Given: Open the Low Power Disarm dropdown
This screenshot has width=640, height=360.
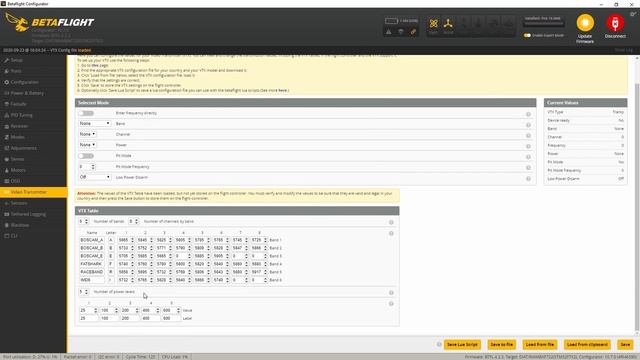Looking at the screenshot, I should click(x=94, y=177).
